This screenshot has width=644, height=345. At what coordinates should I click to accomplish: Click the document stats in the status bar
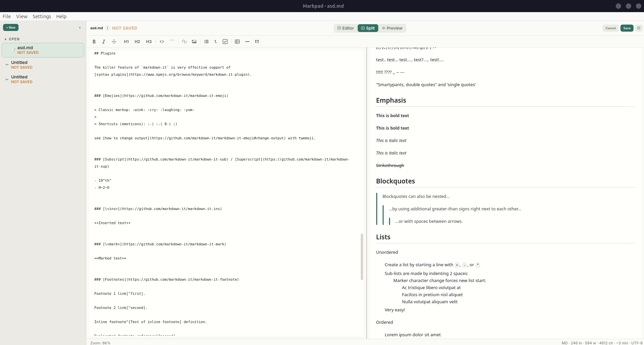pos(602,343)
